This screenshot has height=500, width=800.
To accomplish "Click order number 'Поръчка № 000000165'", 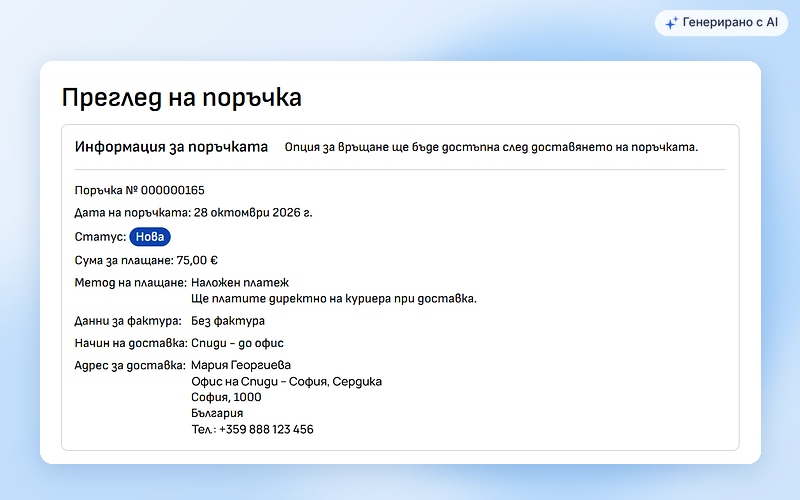I will point(139,190).
